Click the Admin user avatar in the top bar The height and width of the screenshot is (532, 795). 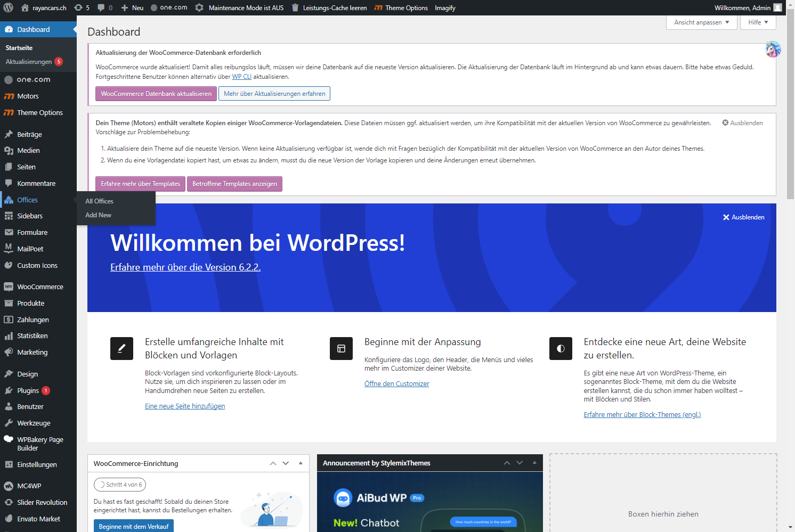tap(778, 7)
